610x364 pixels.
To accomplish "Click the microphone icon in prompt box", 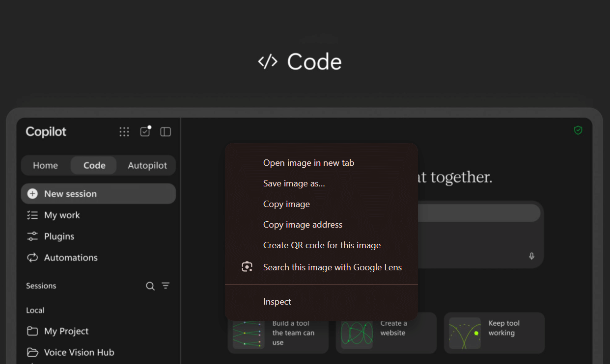I will click(x=531, y=256).
